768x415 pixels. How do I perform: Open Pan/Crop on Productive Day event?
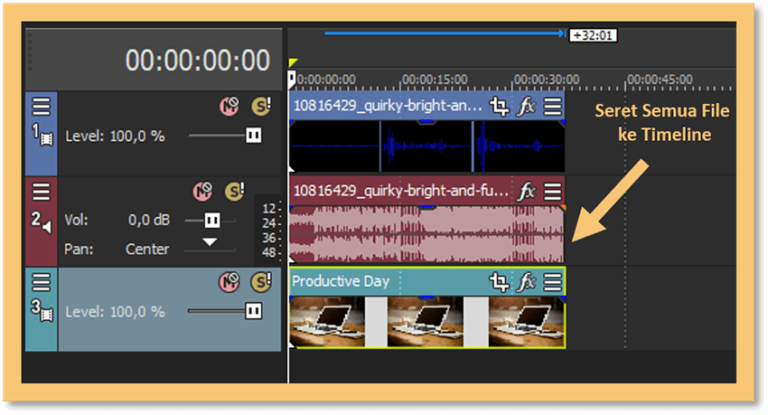tap(499, 282)
